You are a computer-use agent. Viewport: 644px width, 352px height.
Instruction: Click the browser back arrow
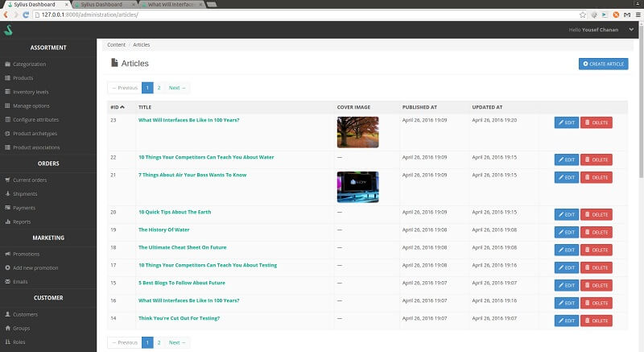click(6, 14)
